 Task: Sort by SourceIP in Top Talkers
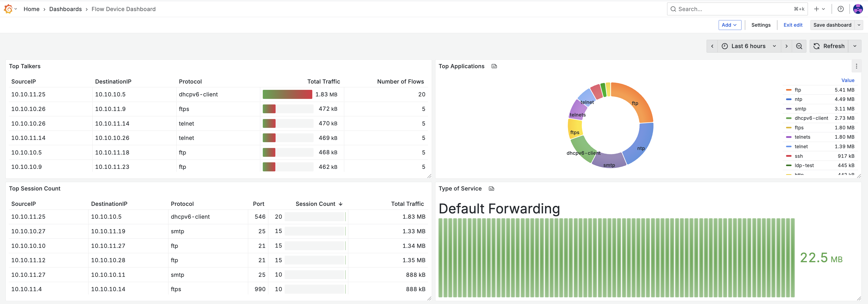tap(23, 81)
